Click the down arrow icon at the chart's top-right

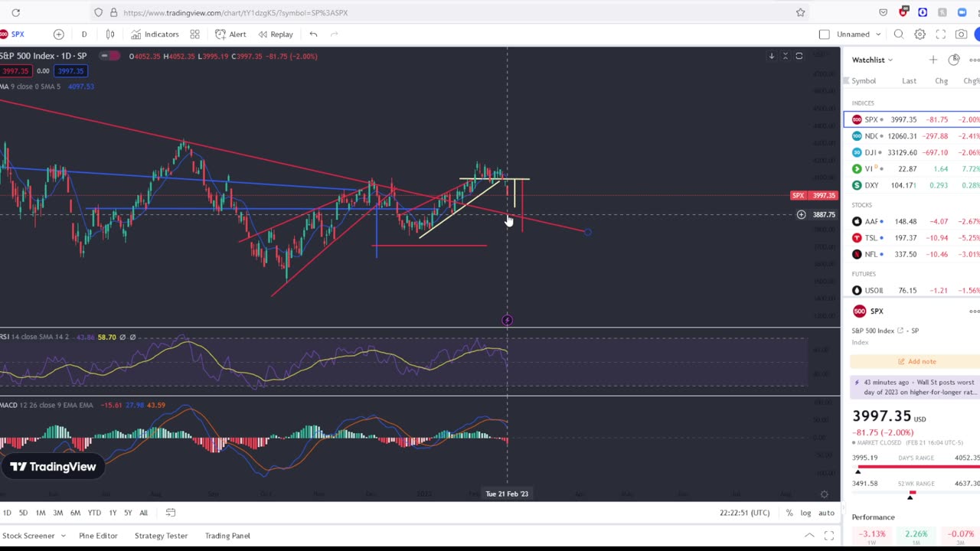[771, 56]
